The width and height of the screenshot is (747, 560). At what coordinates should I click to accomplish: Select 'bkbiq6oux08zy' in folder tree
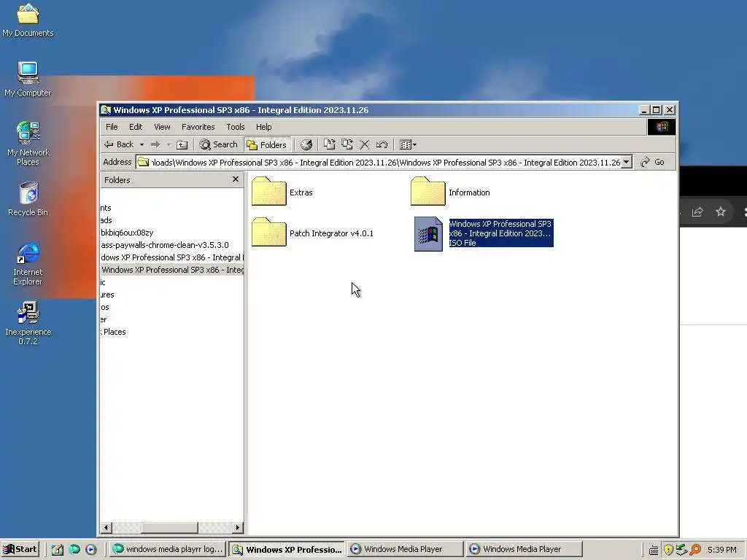pos(127,233)
